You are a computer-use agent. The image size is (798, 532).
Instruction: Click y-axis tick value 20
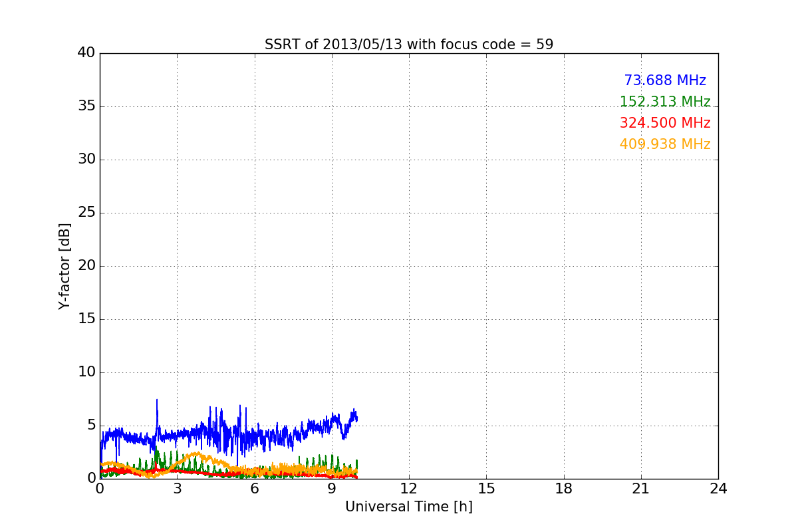(86, 266)
